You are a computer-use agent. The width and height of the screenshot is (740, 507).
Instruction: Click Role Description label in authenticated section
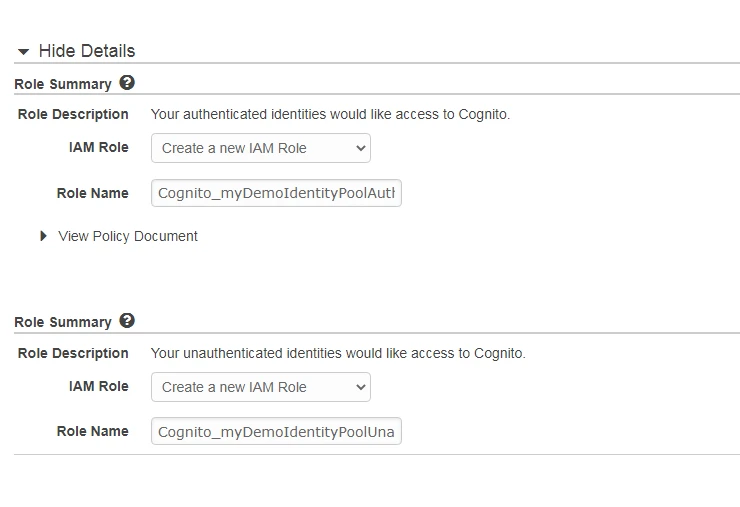(x=73, y=114)
